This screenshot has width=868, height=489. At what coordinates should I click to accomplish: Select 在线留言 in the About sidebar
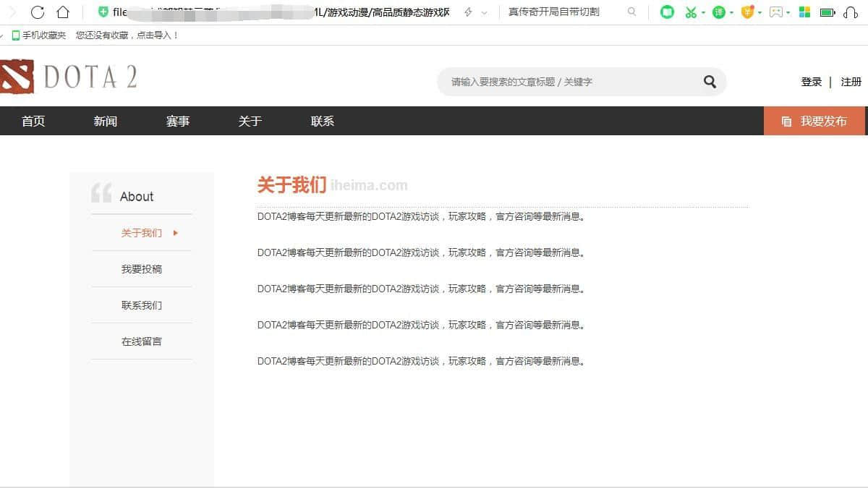(x=142, y=341)
